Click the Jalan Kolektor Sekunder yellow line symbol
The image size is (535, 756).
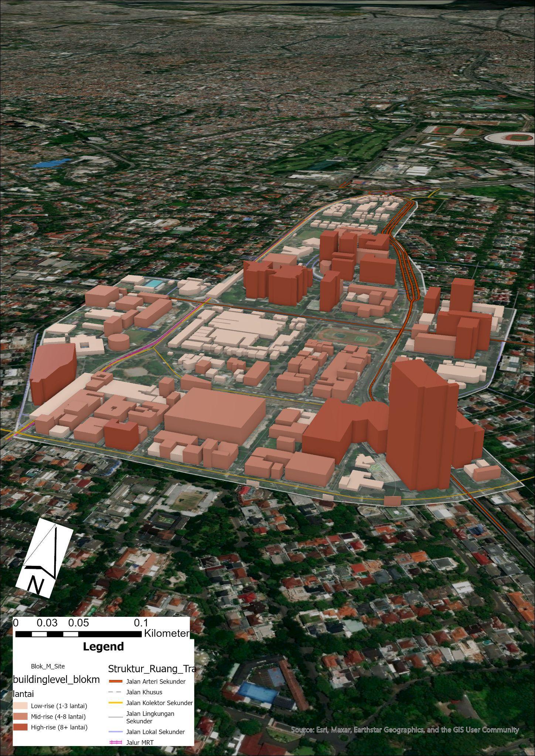pos(115,703)
